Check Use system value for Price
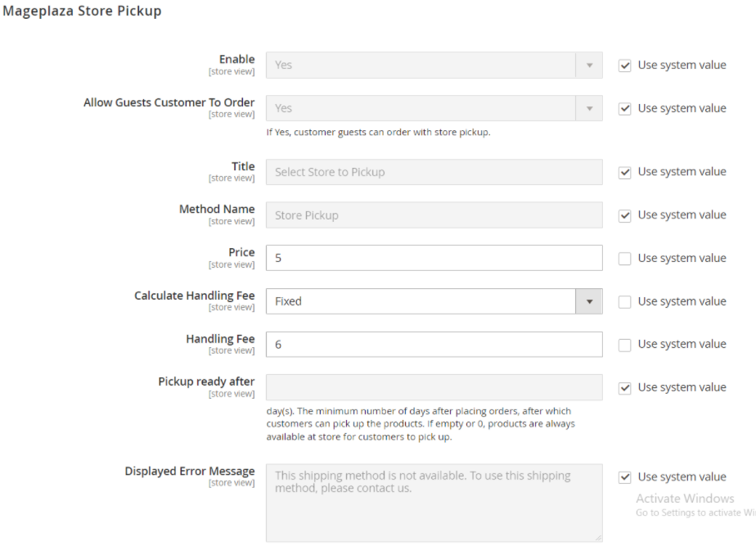This screenshot has width=756, height=551. pos(625,259)
